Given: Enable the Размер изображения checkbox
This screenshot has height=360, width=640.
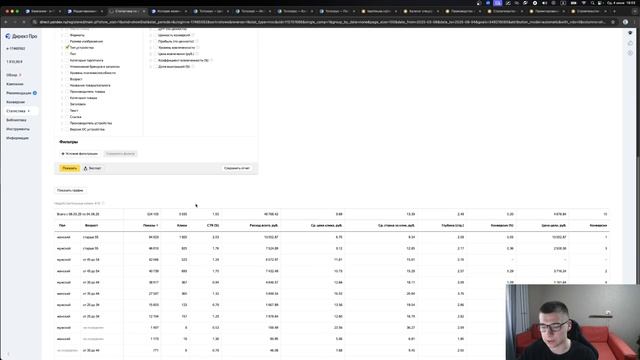Looking at the screenshot, I should click(67, 41).
